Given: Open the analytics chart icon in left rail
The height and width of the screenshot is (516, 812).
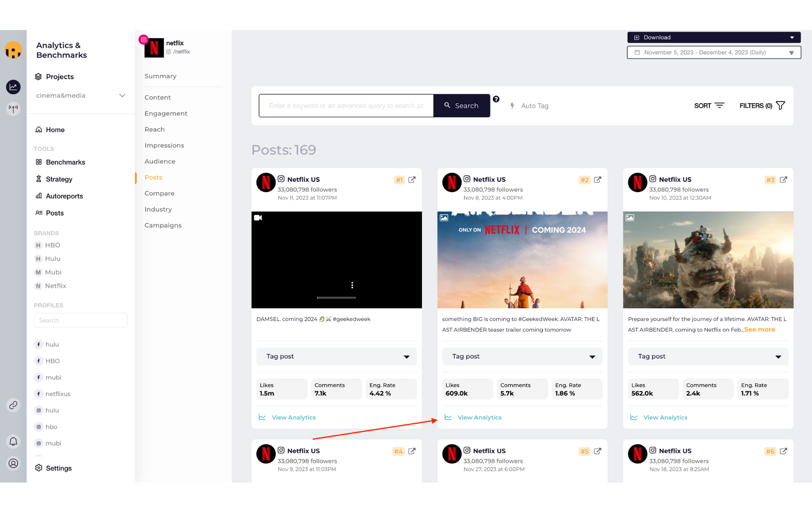Looking at the screenshot, I should (13, 87).
